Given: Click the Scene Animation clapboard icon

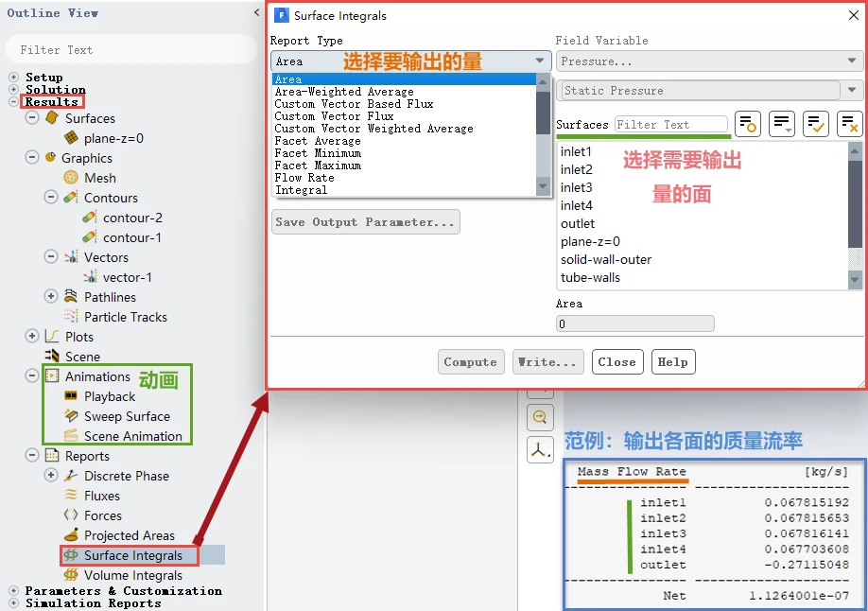Looking at the screenshot, I should [71, 435].
